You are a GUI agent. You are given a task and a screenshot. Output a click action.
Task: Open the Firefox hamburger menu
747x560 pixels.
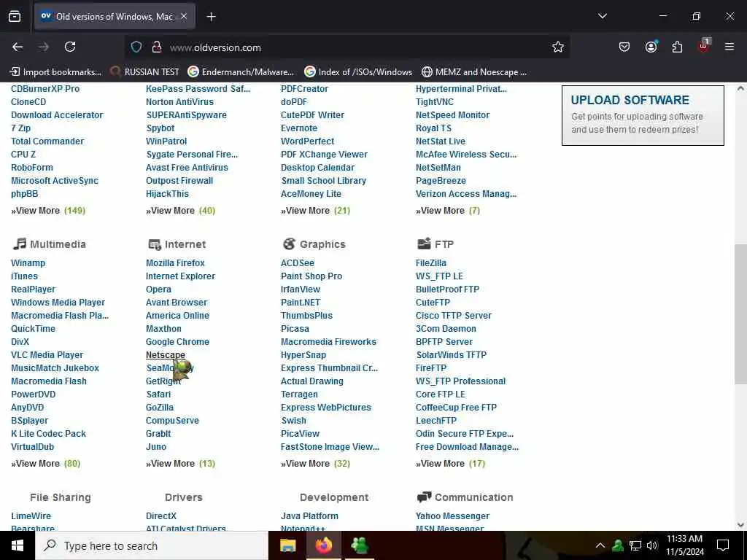coord(729,47)
